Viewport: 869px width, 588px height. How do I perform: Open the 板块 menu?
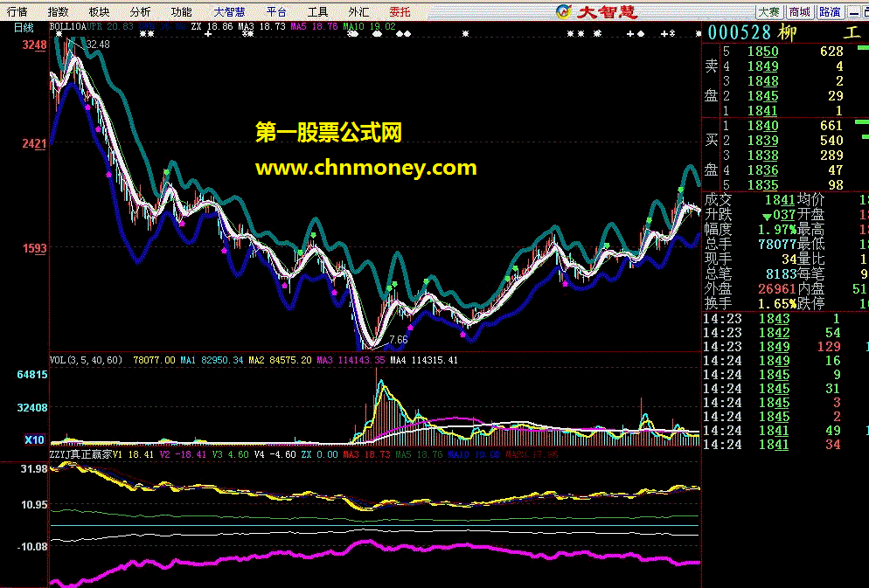point(99,11)
